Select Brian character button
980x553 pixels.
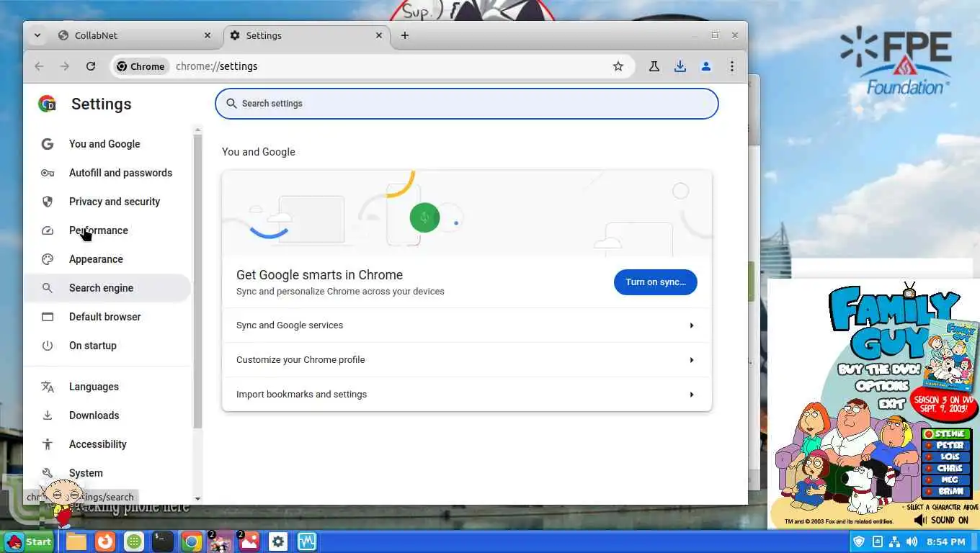click(947, 492)
